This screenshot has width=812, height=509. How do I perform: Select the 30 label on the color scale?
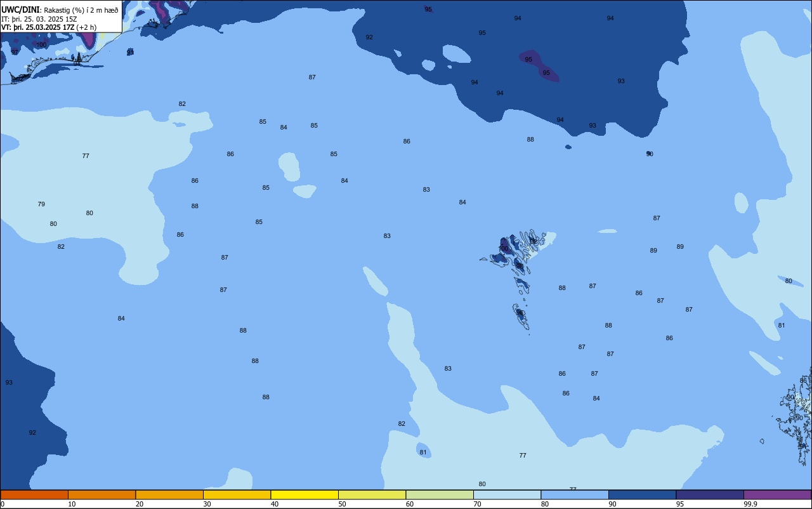coord(207,504)
